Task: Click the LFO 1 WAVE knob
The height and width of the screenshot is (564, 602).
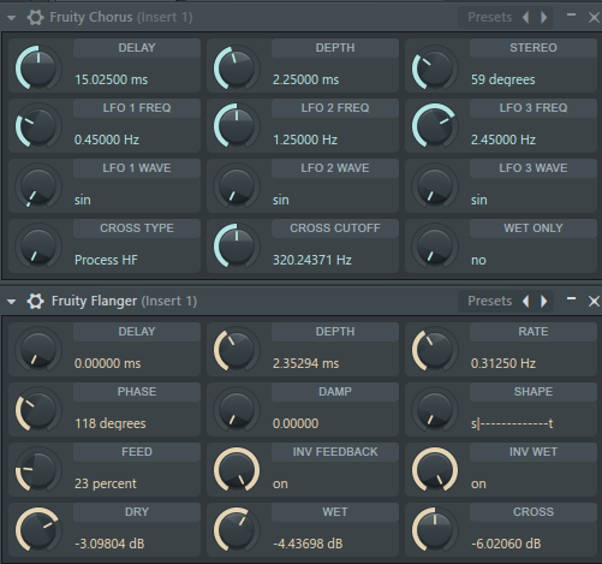Action: click(x=38, y=187)
